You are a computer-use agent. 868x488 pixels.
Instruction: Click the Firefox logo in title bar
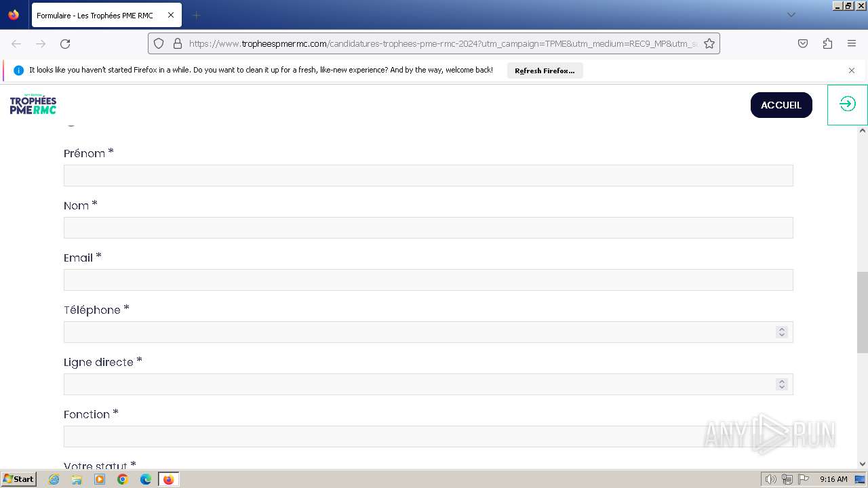pos(14,15)
